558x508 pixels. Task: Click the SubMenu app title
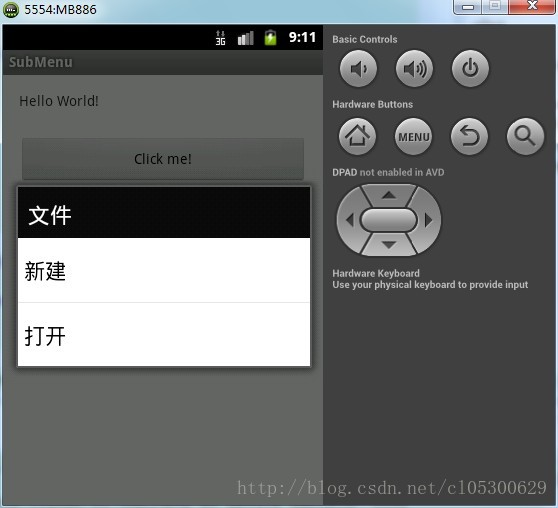pos(41,62)
